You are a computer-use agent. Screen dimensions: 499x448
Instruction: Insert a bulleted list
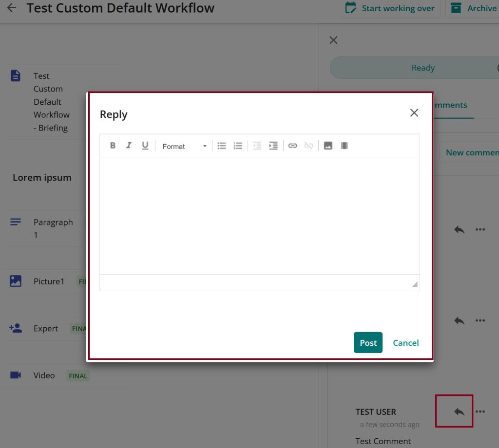click(222, 146)
